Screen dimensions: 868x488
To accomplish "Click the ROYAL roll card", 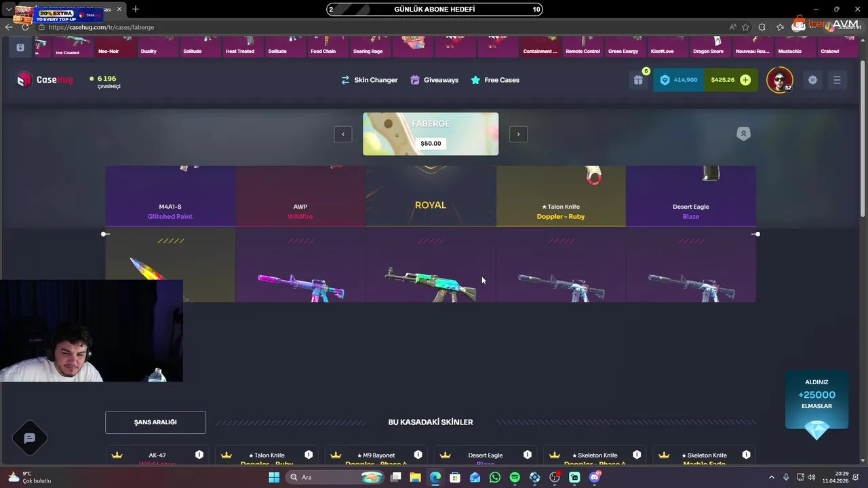I will pyautogui.click(x=431, y=196).
